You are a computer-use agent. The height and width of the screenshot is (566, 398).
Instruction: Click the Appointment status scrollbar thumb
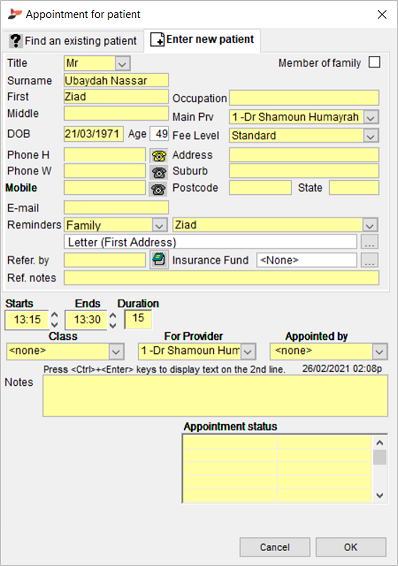click(x=379, y=457)
